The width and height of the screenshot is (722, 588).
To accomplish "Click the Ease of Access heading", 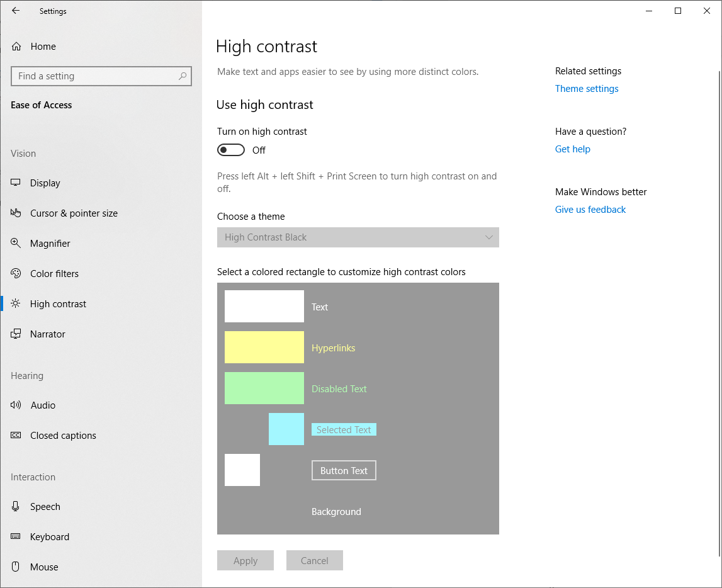I will [42, 105].
